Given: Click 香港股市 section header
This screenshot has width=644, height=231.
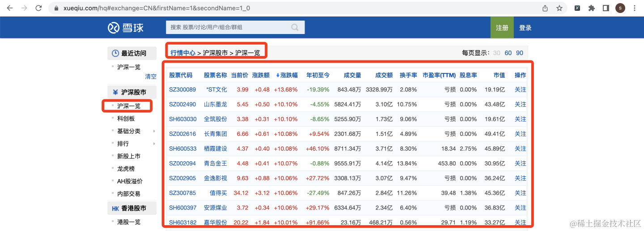Looking at the screenshot, I should click(132, 208).
